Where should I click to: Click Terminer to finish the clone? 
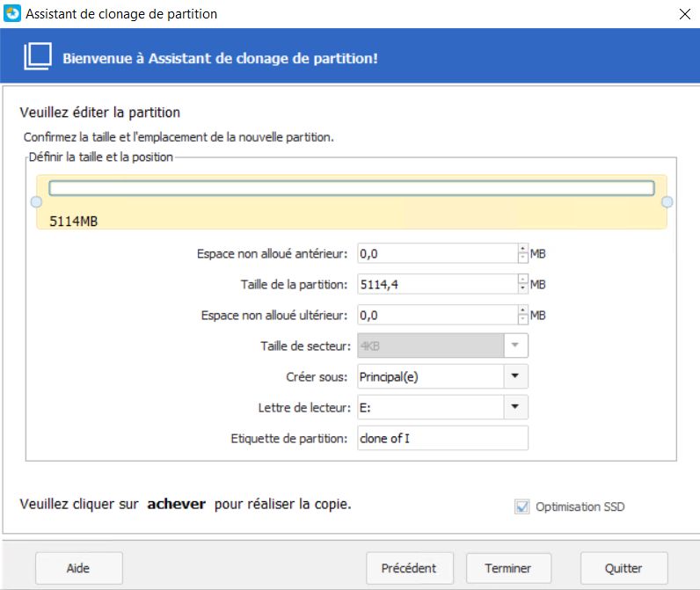(x=507, y=568)
